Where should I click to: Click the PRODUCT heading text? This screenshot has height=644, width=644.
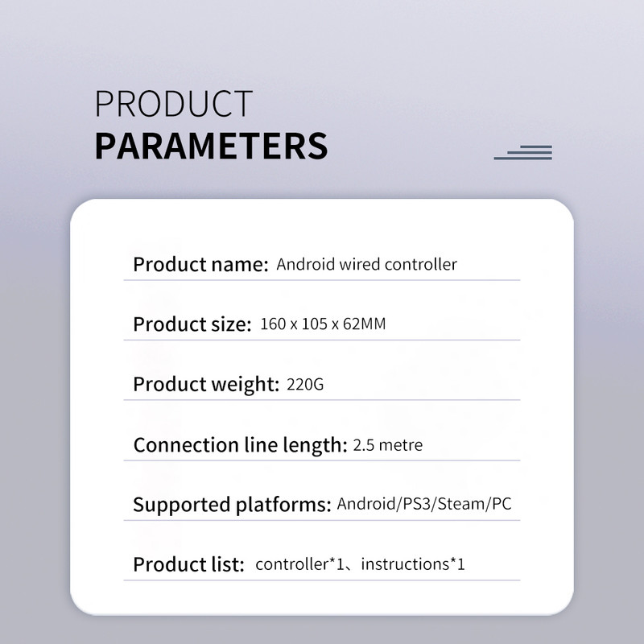click(x=174, y=105)
